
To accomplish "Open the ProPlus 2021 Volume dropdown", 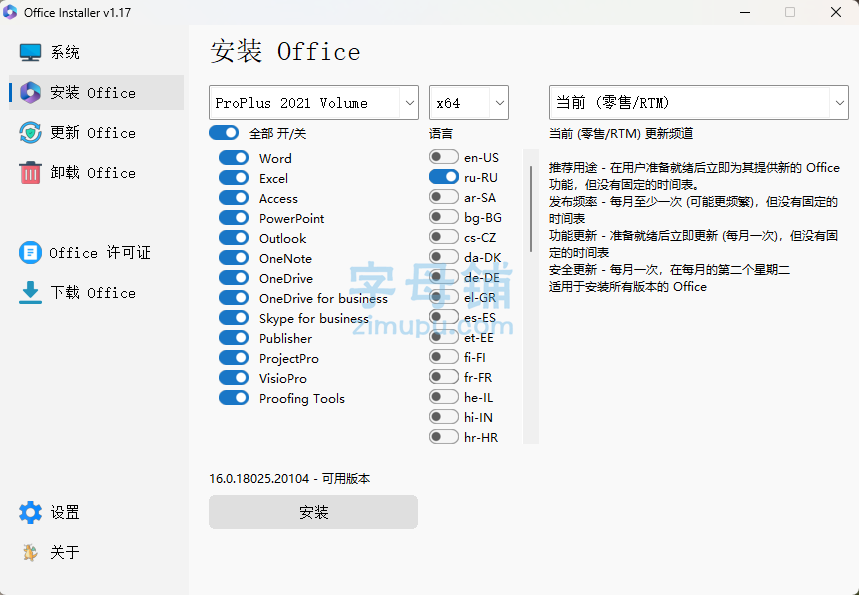I will (x=314, y=102).
